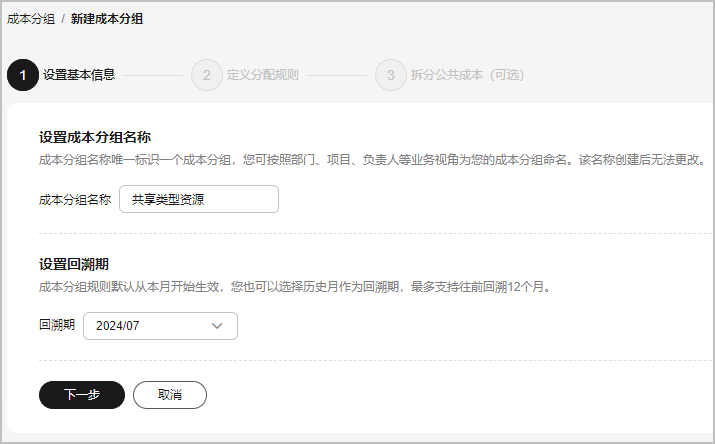Click the 取消 button
The height and width of the screenshot is (444, 715).
point(170,395)
